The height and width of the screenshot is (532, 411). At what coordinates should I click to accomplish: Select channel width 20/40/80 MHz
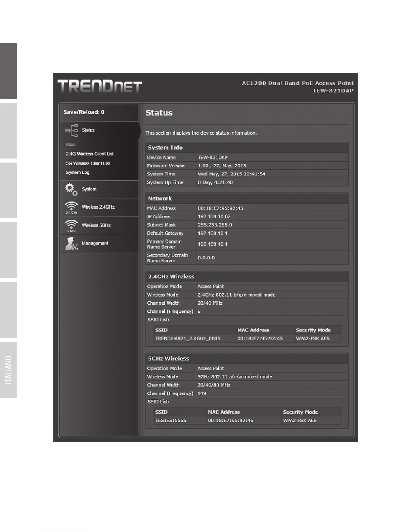(x=214, y=385)
